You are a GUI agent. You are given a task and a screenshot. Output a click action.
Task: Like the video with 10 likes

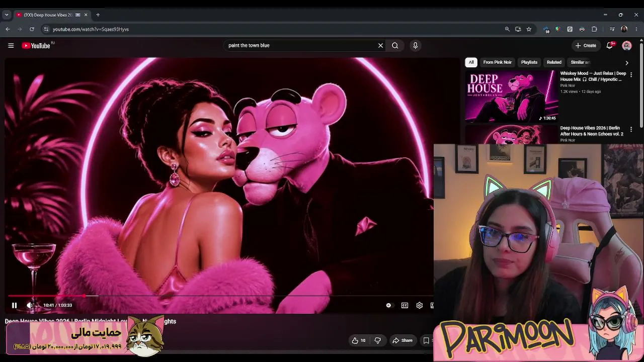[x=359, y=340]
